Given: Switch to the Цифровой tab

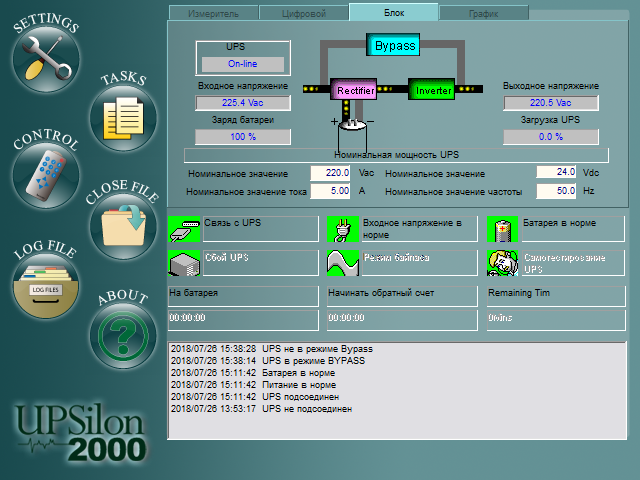Looking at the screenshot, I should click(304, 13).
